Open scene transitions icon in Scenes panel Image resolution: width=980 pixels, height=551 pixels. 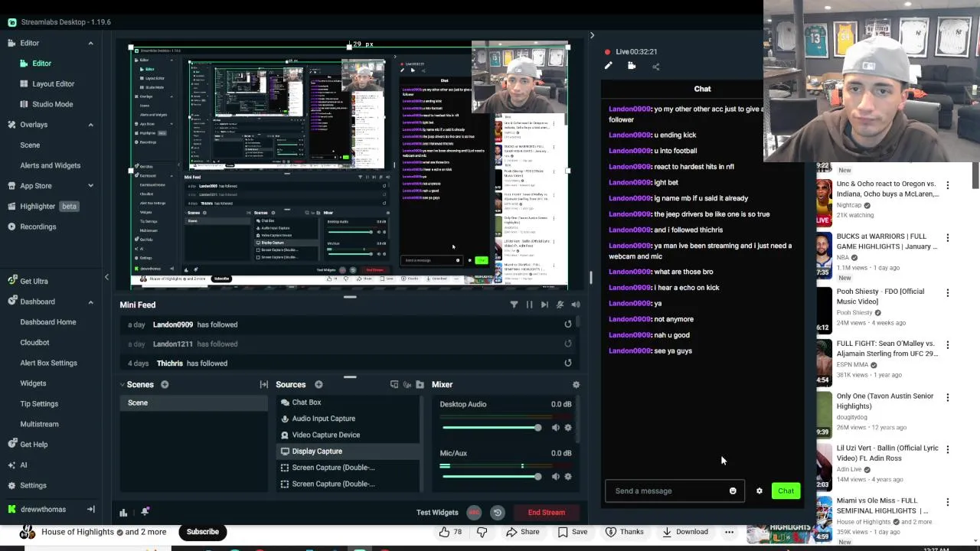tap(264, 384)
